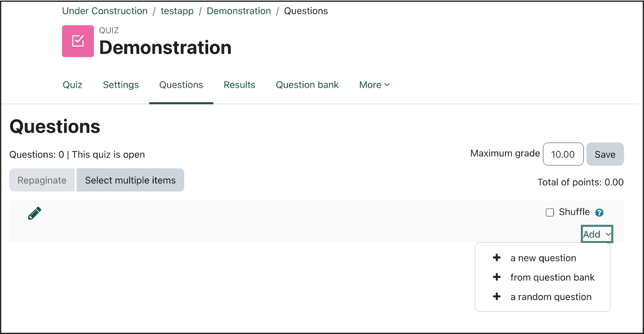Choose 'a new question' from the menu
The height and width of the screenshot is (334, 644).
[543, 258]
